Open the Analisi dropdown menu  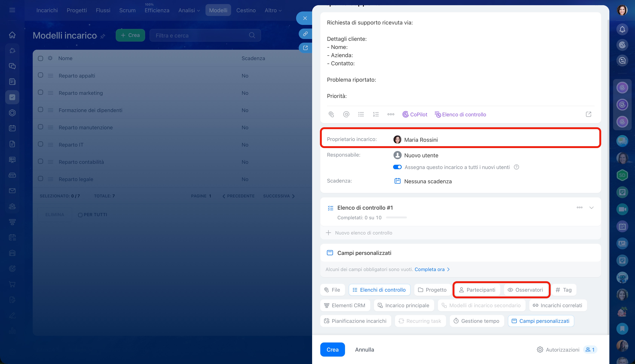click(x=189, y=10)
